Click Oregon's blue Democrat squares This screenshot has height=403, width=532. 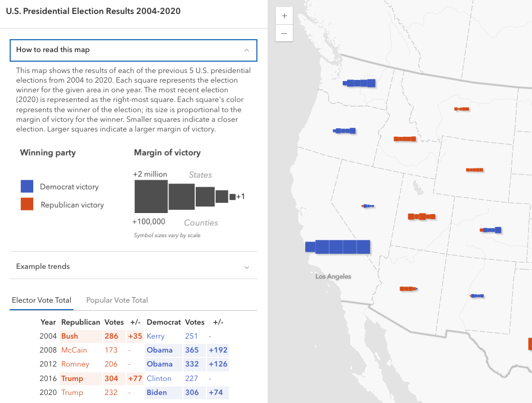[344, 130]
